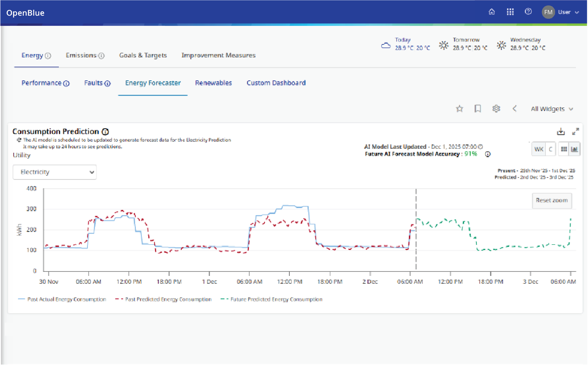Viewport: 588px width, 366px height.
Task: Toggle Future Predicted Energy Consumption legend
Action: point(276,300)
